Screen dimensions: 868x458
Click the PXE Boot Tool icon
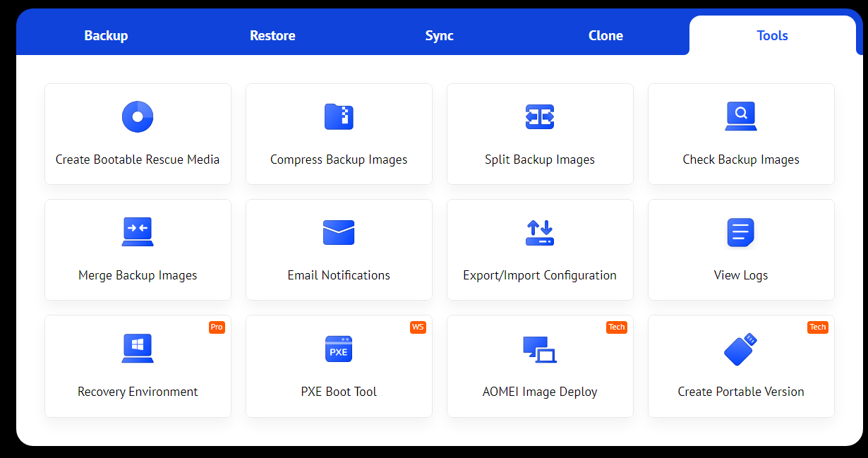click(x=339, y=349)
